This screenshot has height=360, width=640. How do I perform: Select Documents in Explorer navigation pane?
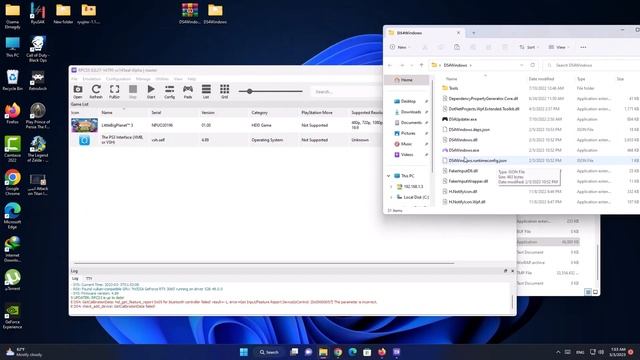click(x=411, y=122)
